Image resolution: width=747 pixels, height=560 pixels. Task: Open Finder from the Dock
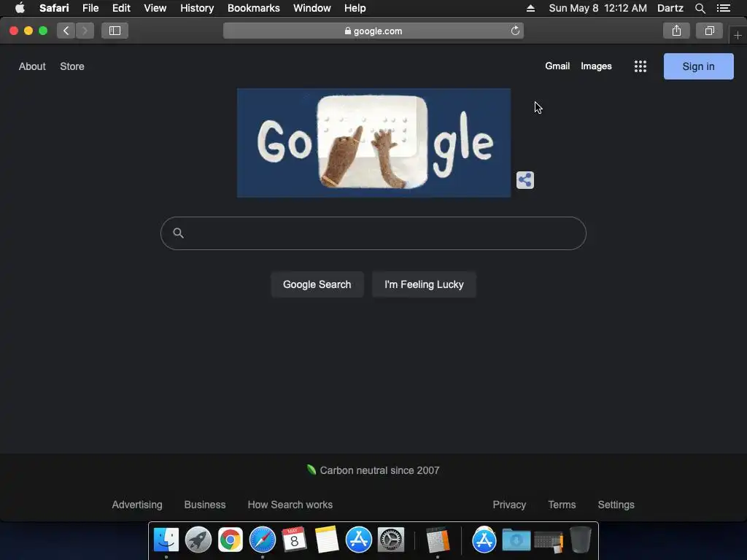pos(166,540)
